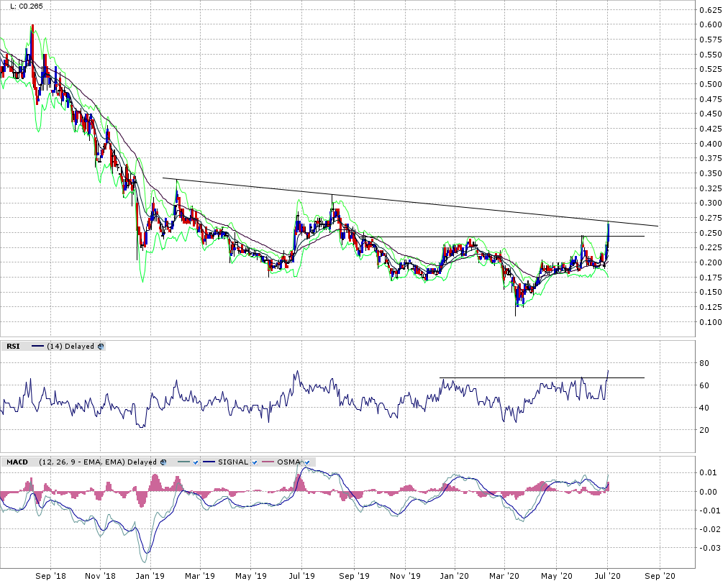The image size is (728, 586).
Task: Click the teal MACD legend line swatch
Action: [x=181, y=462]
